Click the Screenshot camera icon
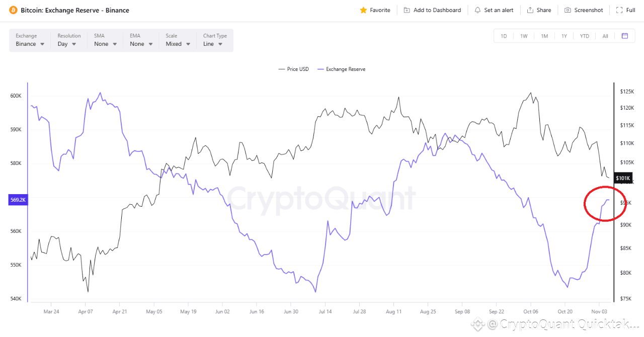This screenshot has width=644, height=337. pos(568,10)
